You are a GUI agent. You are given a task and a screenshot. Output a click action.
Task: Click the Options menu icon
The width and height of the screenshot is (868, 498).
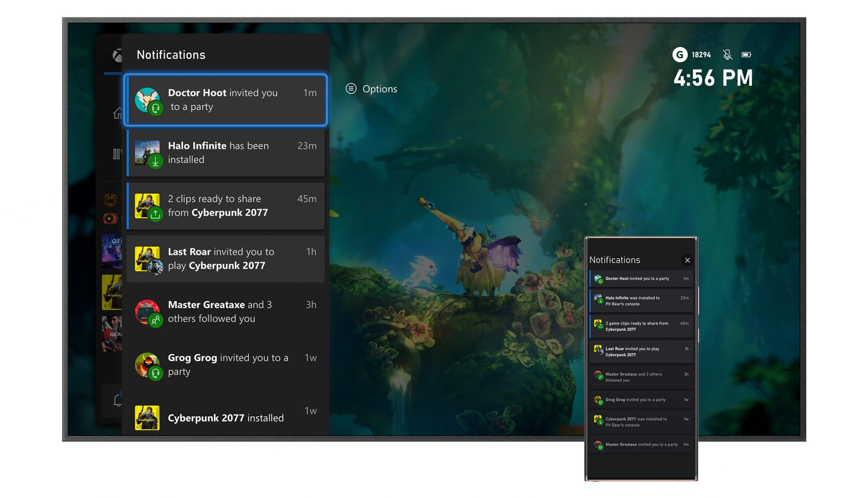[x=351, y=89]
